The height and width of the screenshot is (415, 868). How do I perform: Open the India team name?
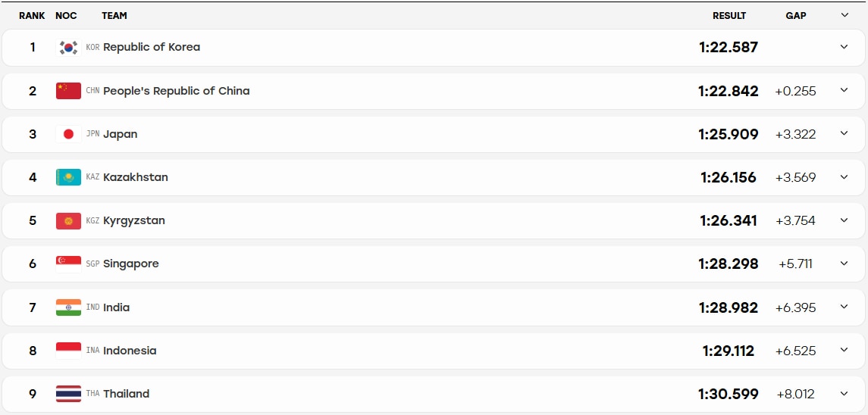pos(116,307)
